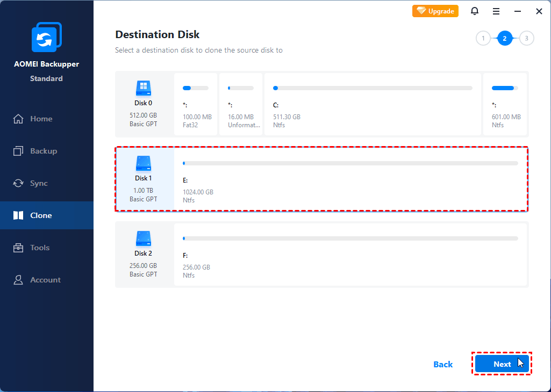The image size is (551, 392).
Task: Click the AOMEI Backupper logo icon
Action: tap(46, 37)
